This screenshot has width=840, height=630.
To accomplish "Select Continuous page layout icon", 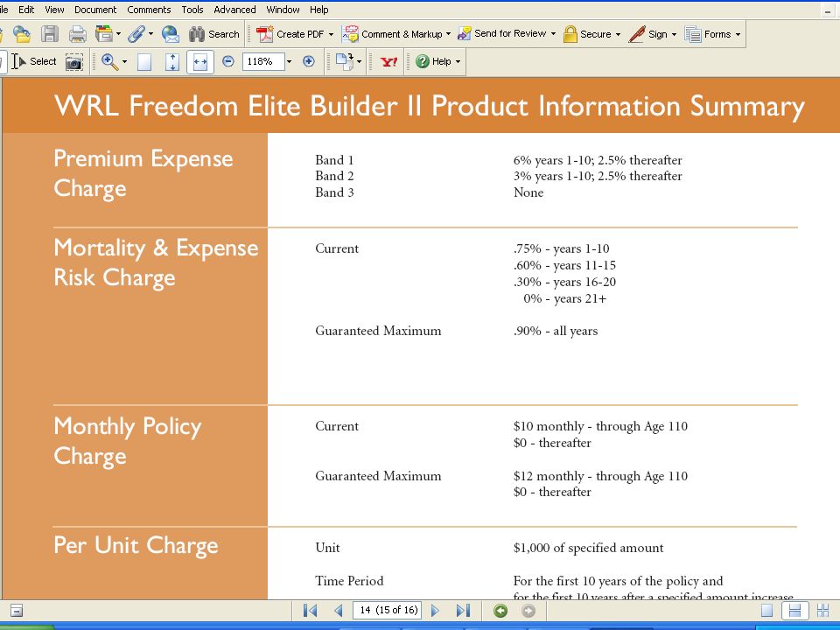I will 795,610.
